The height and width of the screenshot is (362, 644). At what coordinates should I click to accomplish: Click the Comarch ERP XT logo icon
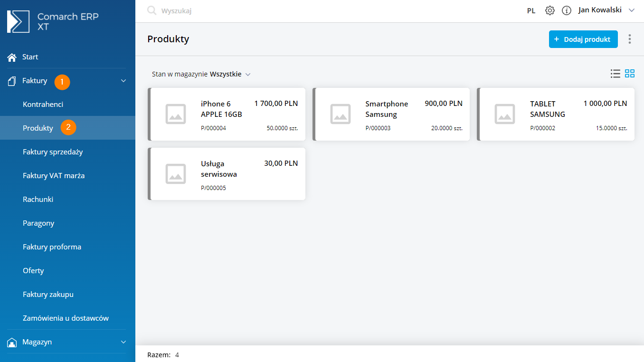point(18,21)
